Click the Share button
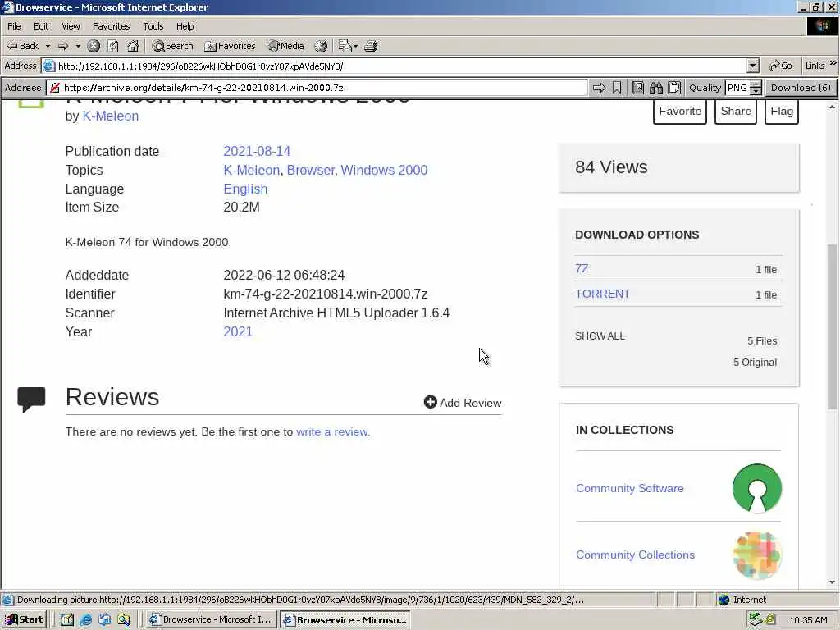The width and height of the screenshot is (840, 630). click(x=736, y=112)
